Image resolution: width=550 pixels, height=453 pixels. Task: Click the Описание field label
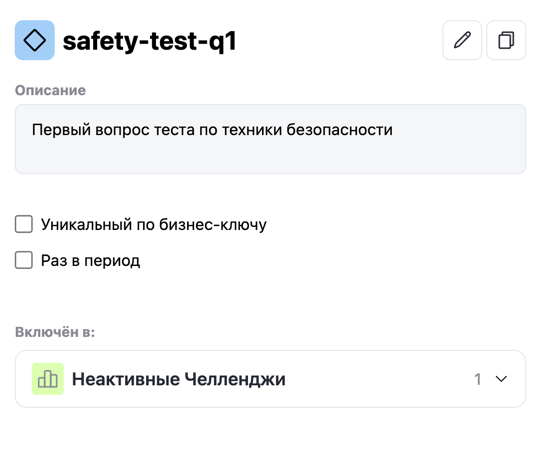[50, 91]
